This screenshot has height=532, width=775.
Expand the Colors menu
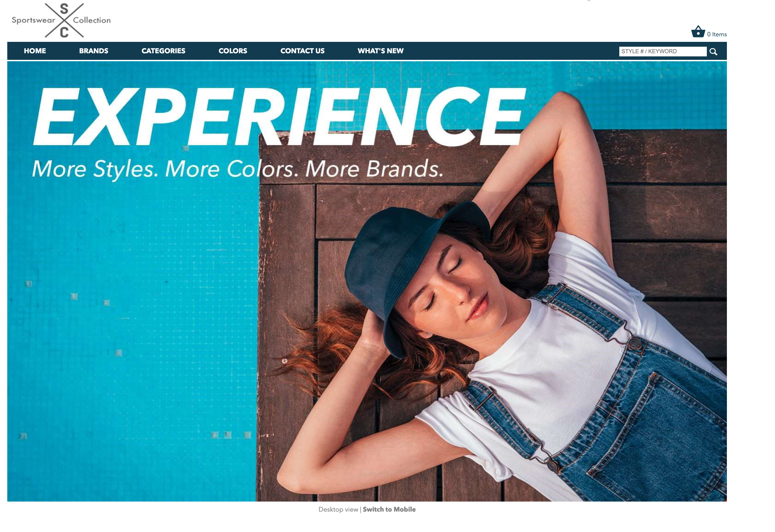pos(233,51)
